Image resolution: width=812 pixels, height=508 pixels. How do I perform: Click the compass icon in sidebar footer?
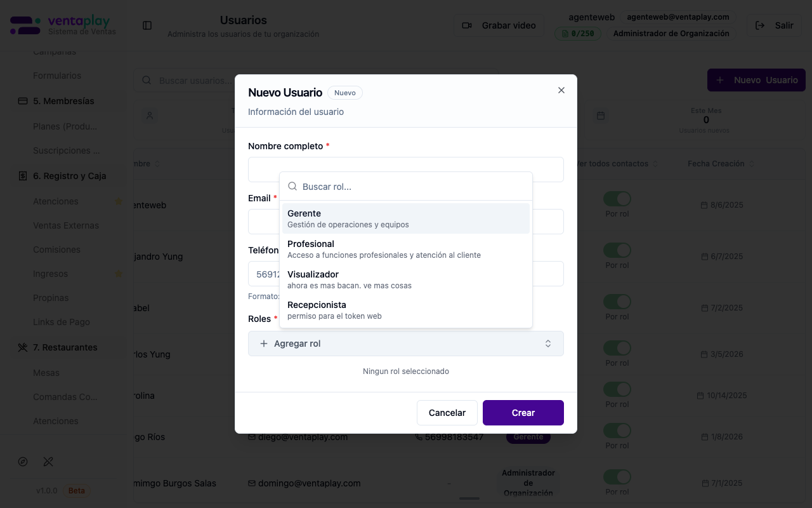click(23, 462)
